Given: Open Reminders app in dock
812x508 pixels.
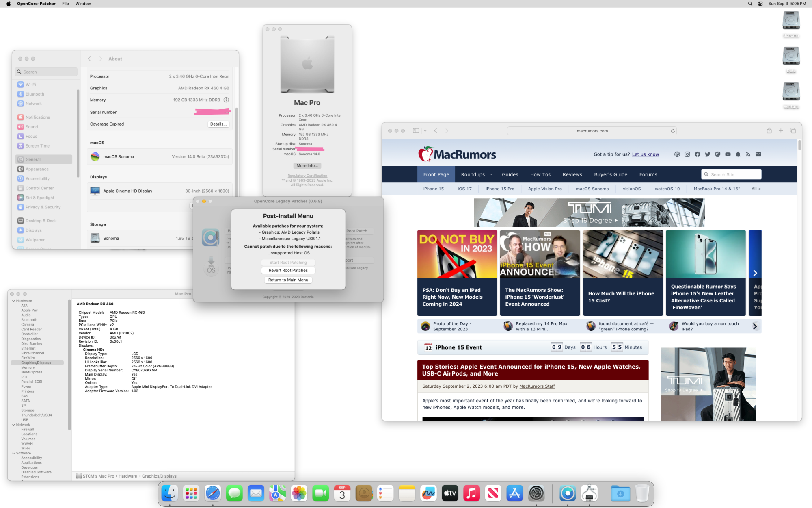Looking at the screenshot, I should coord(385,493).
